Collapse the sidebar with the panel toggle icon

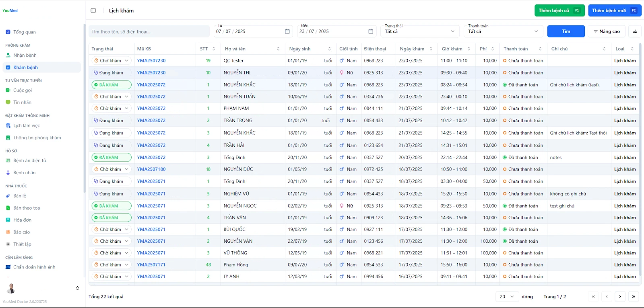coord(93,10)
